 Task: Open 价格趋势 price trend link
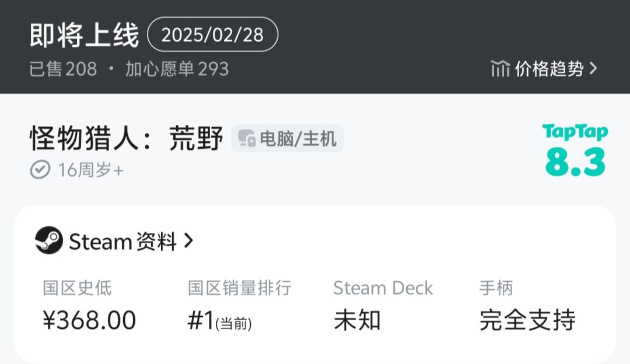[x=544, y=69]
